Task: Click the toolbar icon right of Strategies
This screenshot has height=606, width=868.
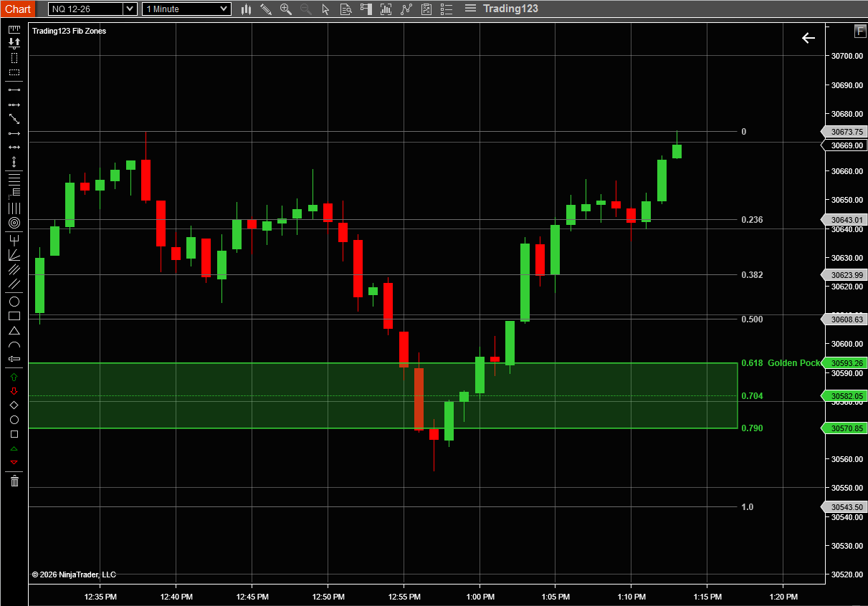Action: click(x=426, y=9)
